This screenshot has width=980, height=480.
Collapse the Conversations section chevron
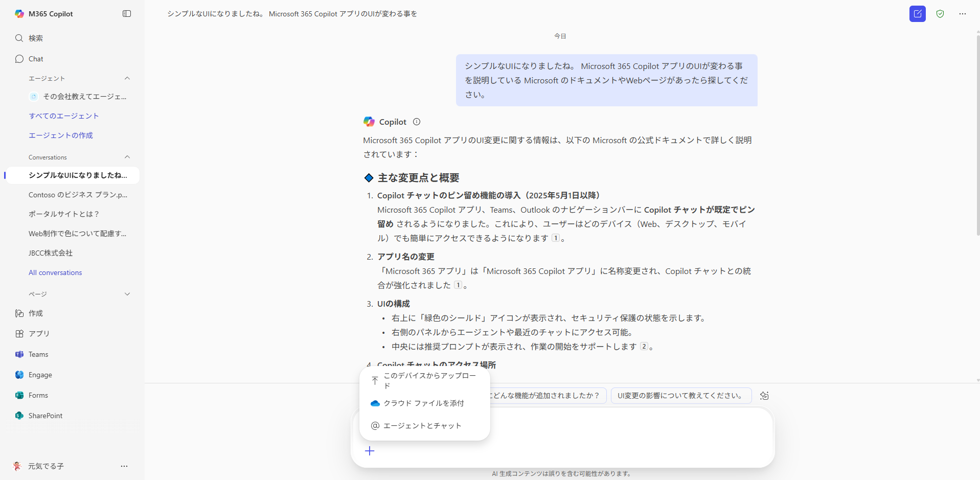[x=127, y=157]
